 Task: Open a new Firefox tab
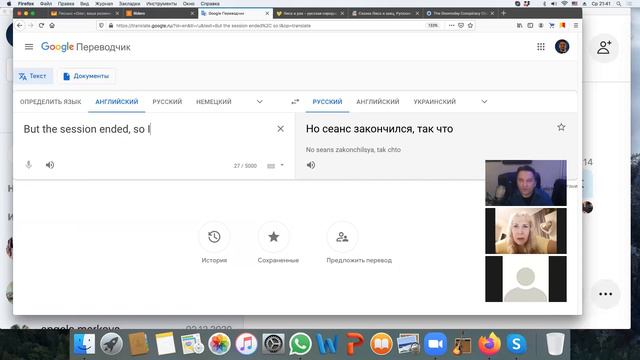503,13
